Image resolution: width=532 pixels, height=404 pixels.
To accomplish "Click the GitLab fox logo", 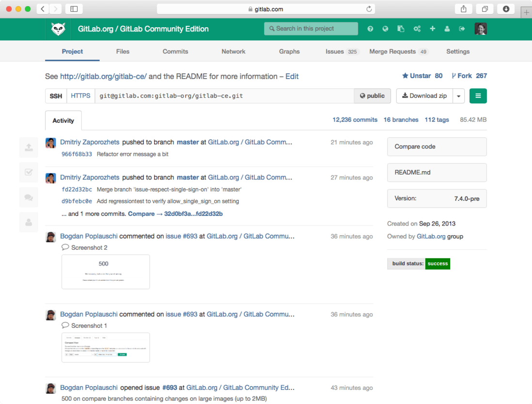I will point(58,29).
